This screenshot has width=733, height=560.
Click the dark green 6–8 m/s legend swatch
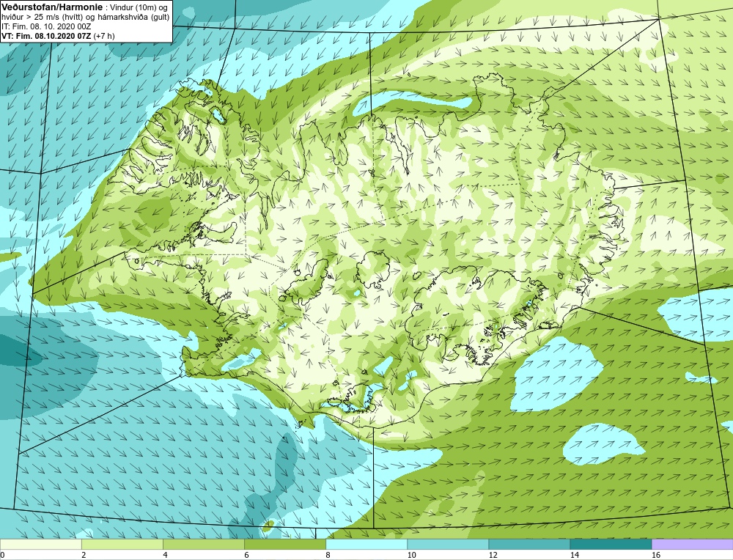pos(284,544)
